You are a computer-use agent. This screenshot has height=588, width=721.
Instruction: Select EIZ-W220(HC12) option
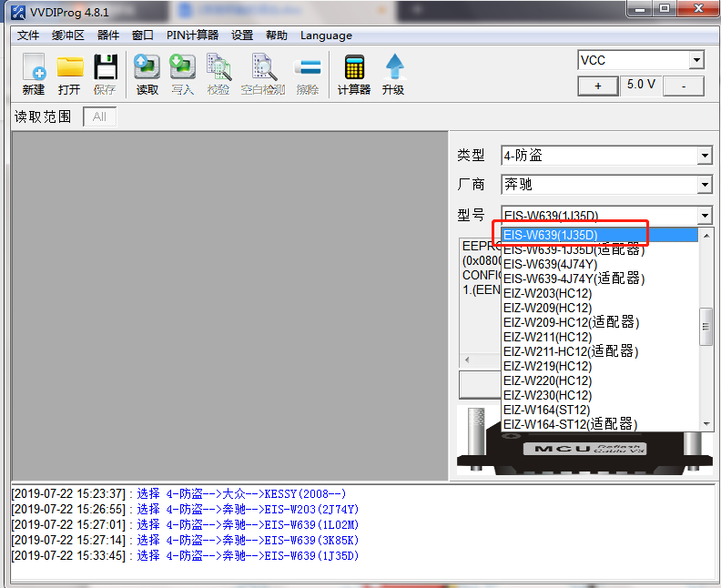(600, 380)
